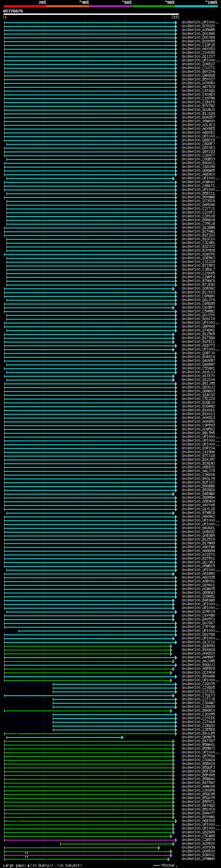Select the label UniRef100_A5WAX0
The height and width of the screenshot is (868, 221).
point(198,121)
